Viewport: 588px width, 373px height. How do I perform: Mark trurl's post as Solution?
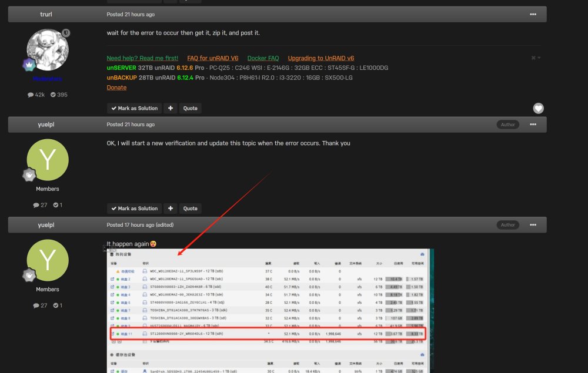[x=134, y=108]
